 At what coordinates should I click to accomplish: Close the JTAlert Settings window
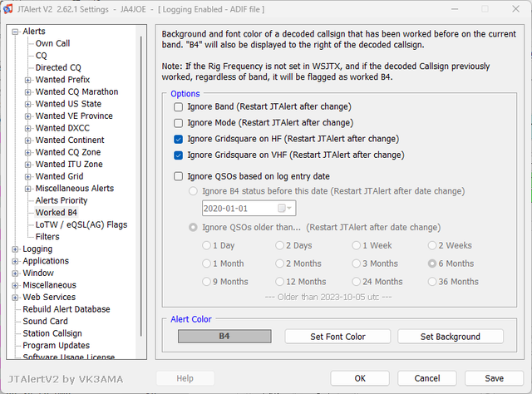click(515, 9)
